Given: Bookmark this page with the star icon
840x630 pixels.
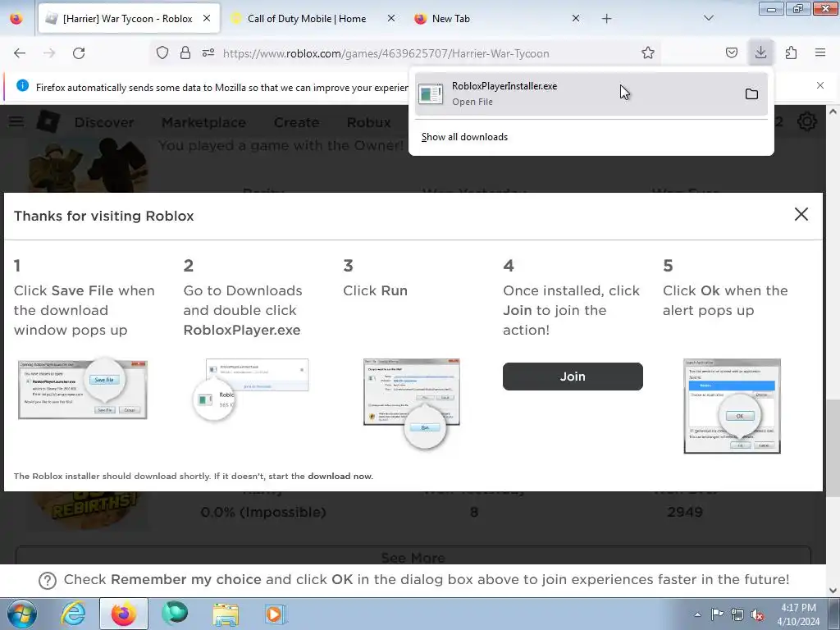Looking at the screenshot, I should coord(648,53).
